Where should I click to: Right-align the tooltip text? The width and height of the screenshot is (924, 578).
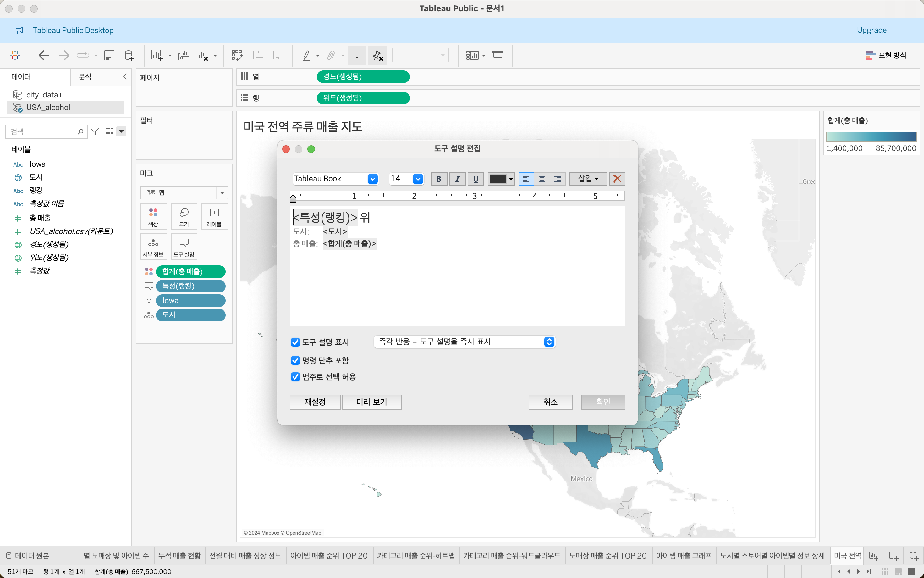(557, 179)
